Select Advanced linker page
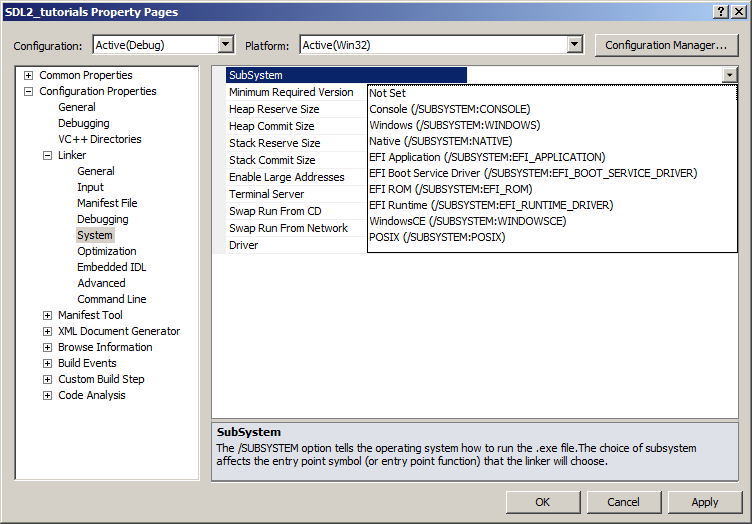Image resolution: width=752 pixels, height=524 pixels. coord(102,283)
